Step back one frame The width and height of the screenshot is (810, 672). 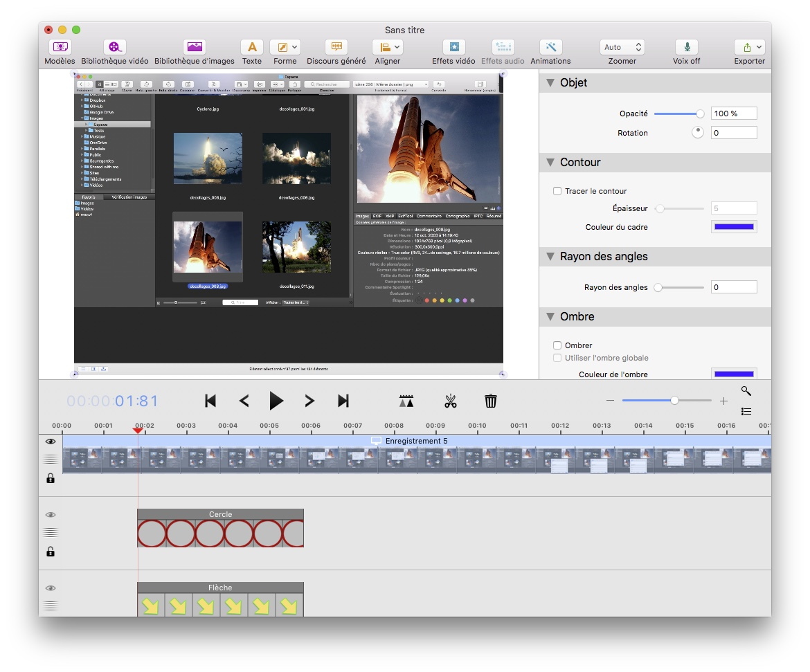pos(244,401)
